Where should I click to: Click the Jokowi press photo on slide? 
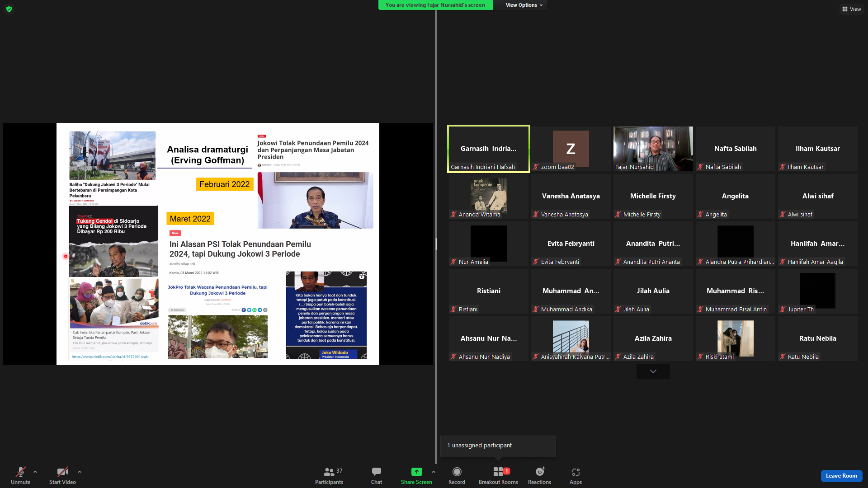pyautogui.click(x=315, y=200)
